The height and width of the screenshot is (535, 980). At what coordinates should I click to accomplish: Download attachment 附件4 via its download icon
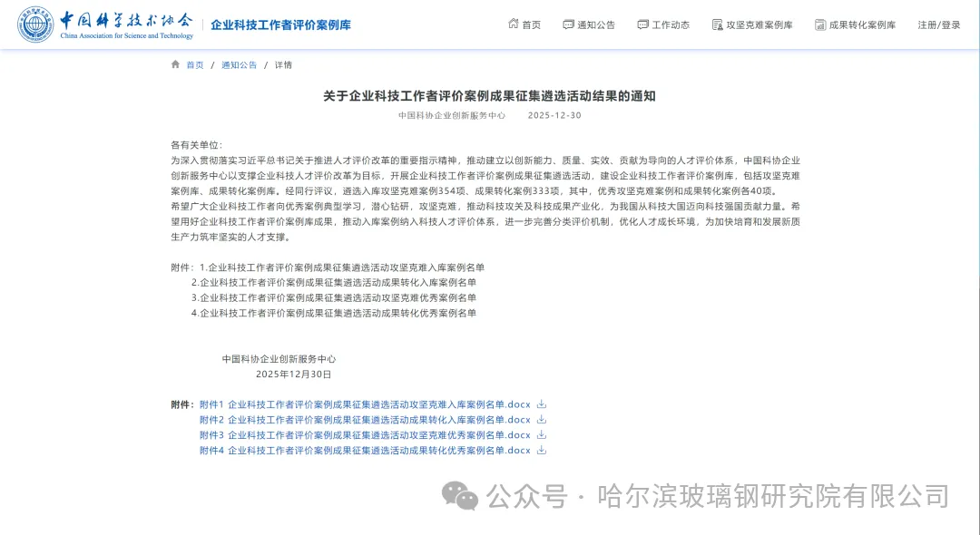541,451
